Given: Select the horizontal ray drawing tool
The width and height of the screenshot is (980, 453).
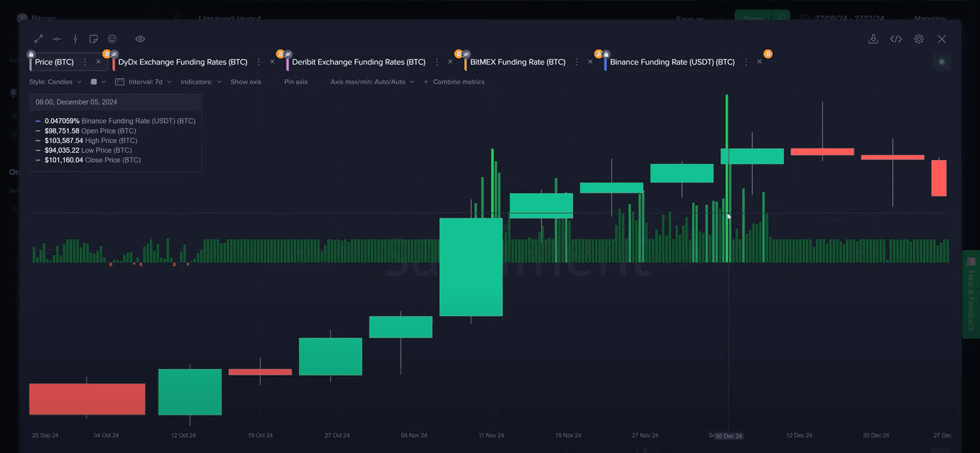Looking at the screenshot, I should pyautogui.click(x=57, y=39).
